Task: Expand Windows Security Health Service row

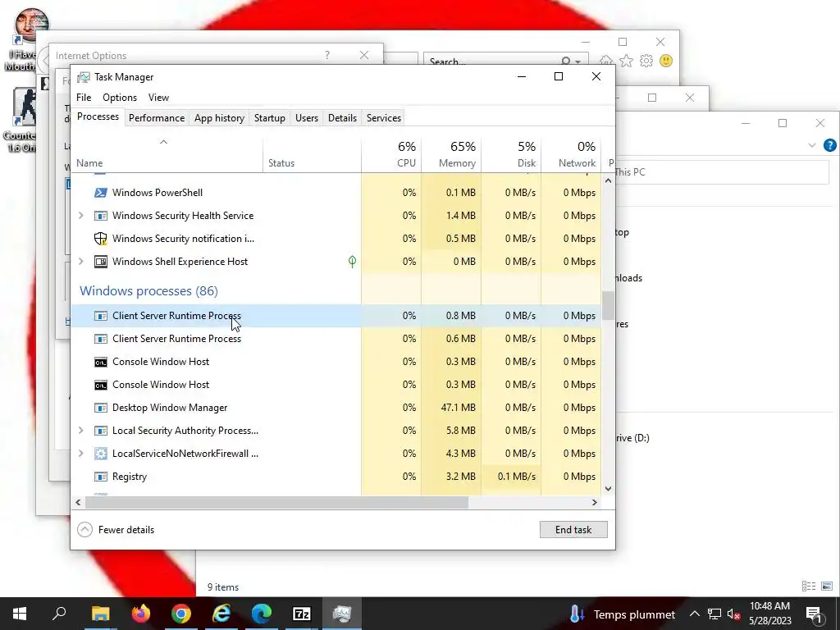Action: 81,216
